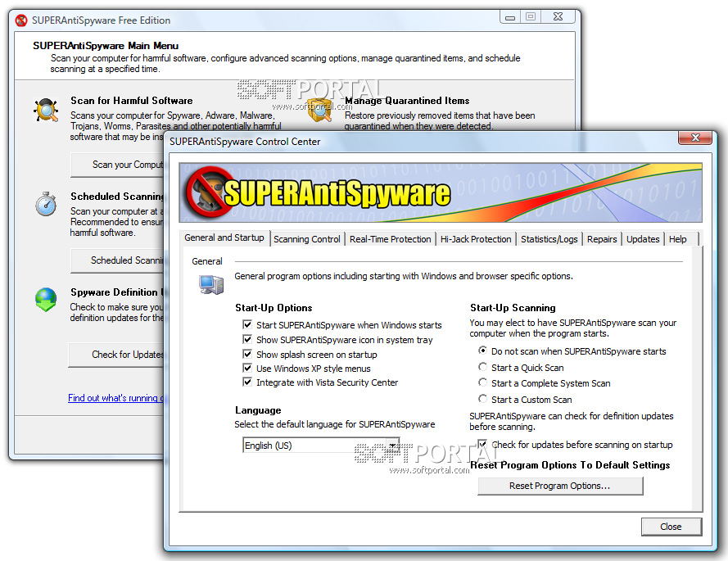Click the Start-Up Options heading
Screen dimensions: 728x561
(274, 308)
